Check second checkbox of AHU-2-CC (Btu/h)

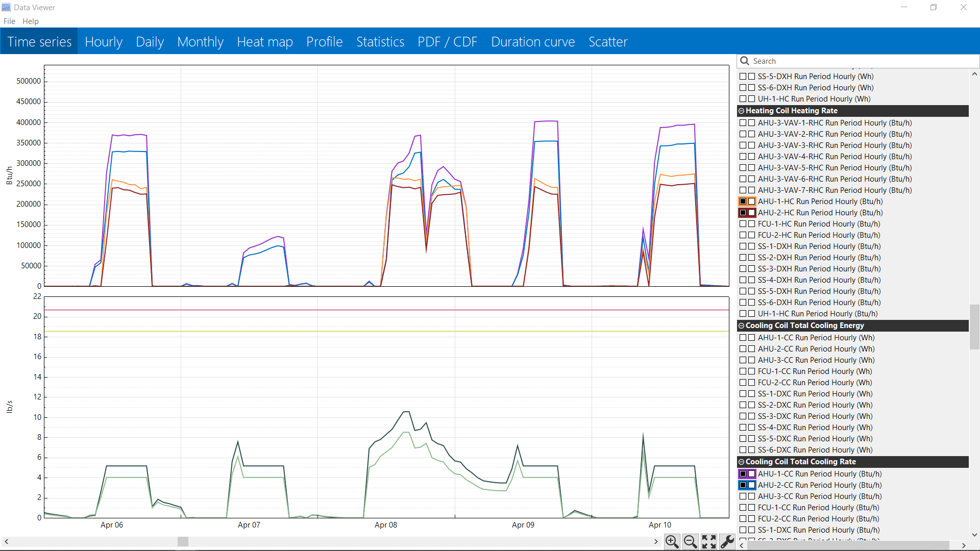point(751,485)
